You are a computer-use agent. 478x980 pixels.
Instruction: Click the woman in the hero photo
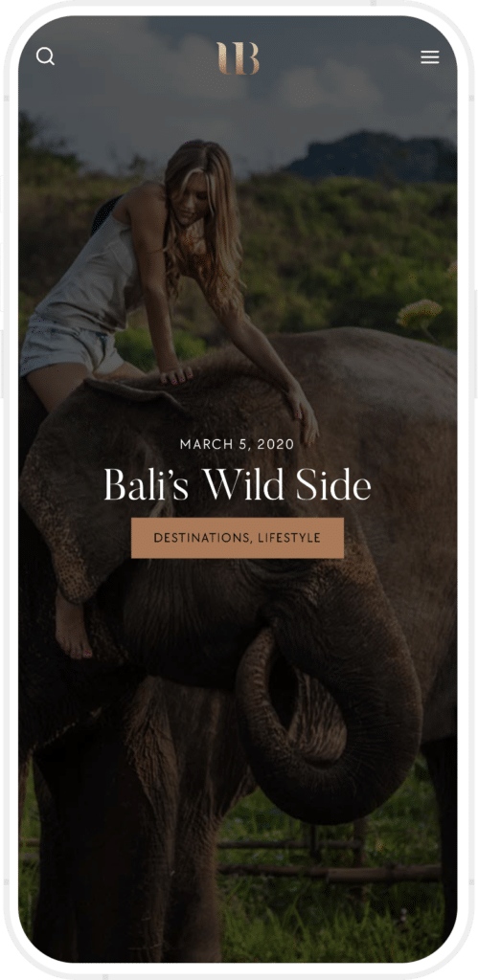[x=156, y=281]
